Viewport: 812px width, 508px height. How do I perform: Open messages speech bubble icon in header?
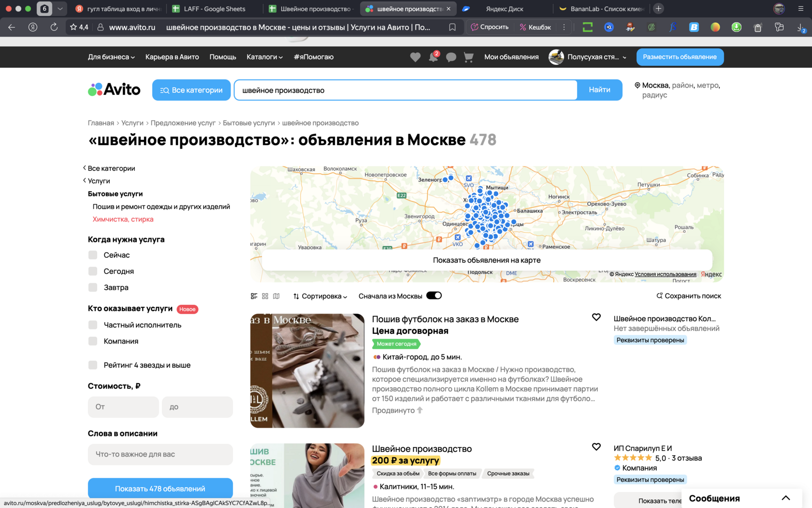(x=451, y=57)
